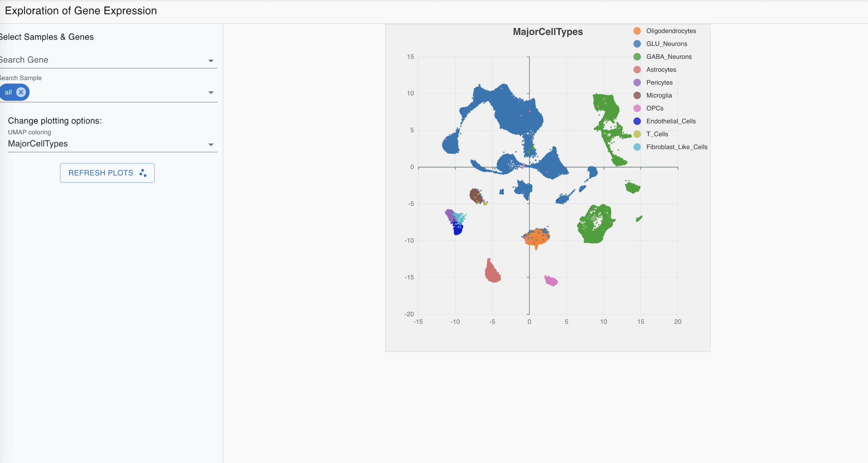
Task: Click the Endothelial_Cells legend marker
Action: [x=637, y=121]
